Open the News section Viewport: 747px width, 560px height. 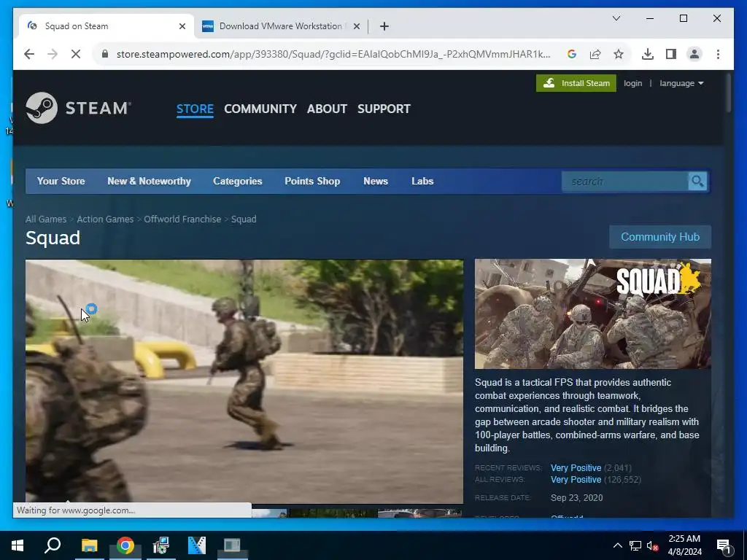pos(376,181)
